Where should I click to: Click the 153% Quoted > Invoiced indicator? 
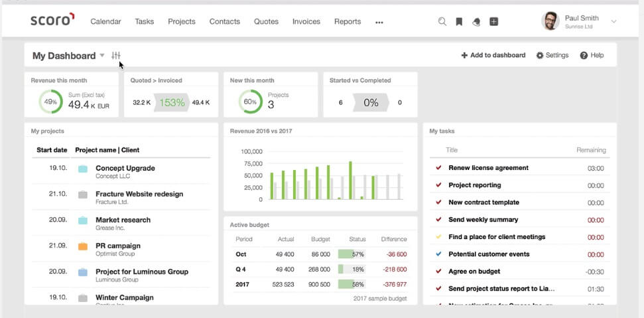tap(172, 102)
